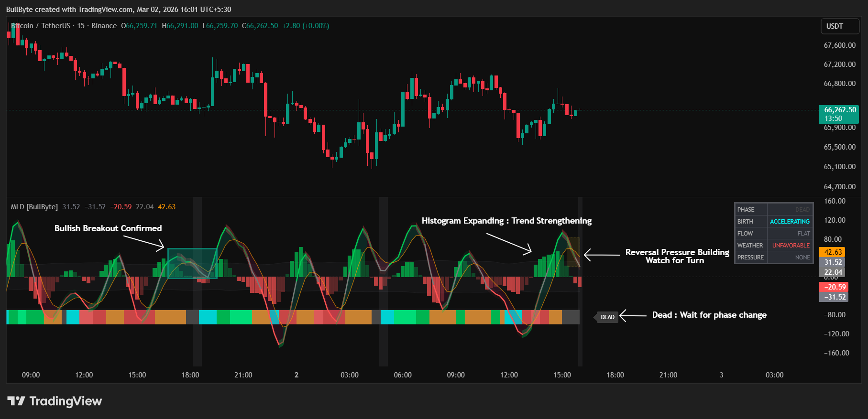Click 67,200.00 on the price scale

click(x=840, y=64)
